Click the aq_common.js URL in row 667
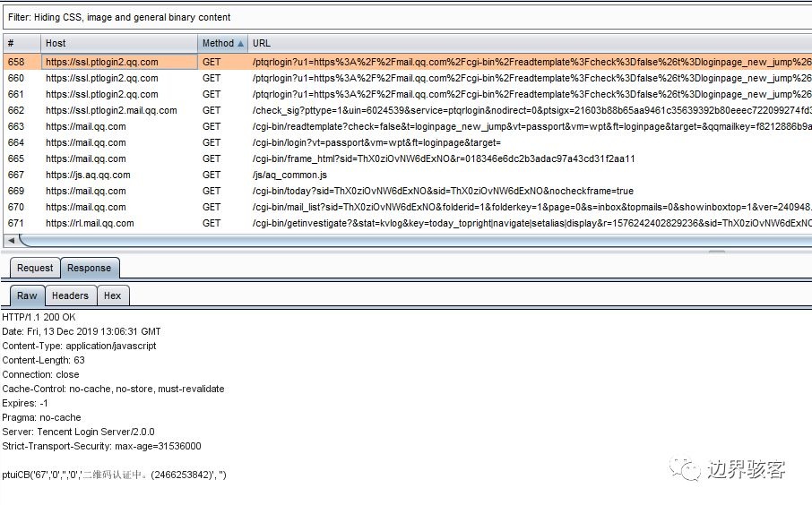This screenshot has width=812, height=505. click(289, 175)
